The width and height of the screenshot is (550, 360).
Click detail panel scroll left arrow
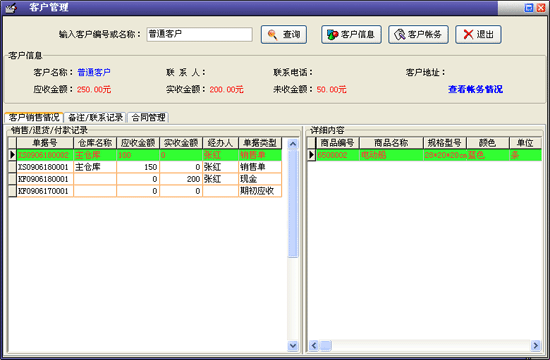click(x=314, y=346)
